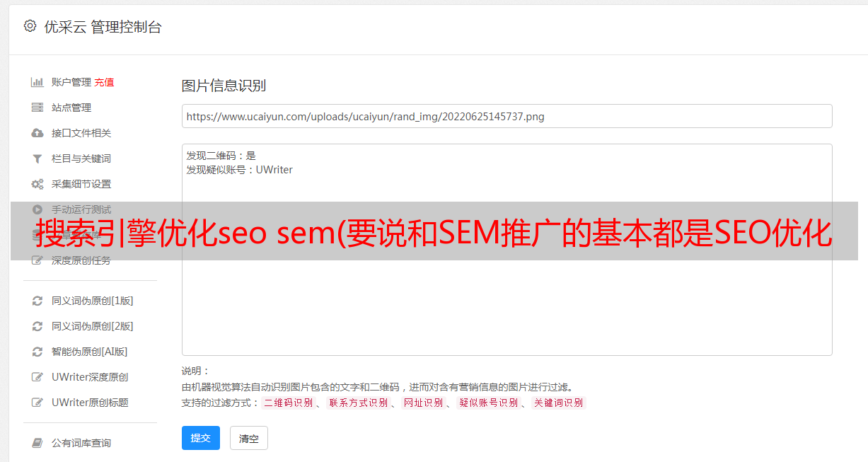Click the cloud upload icon for 接口文件相关
Screen dimensions: 868x462
tap(37, 133)
